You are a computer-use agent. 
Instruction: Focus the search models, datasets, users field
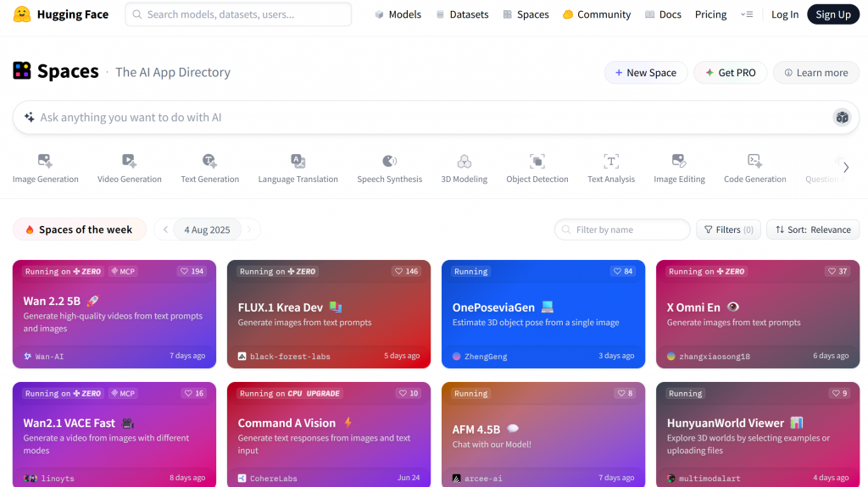tap(238, 14)
